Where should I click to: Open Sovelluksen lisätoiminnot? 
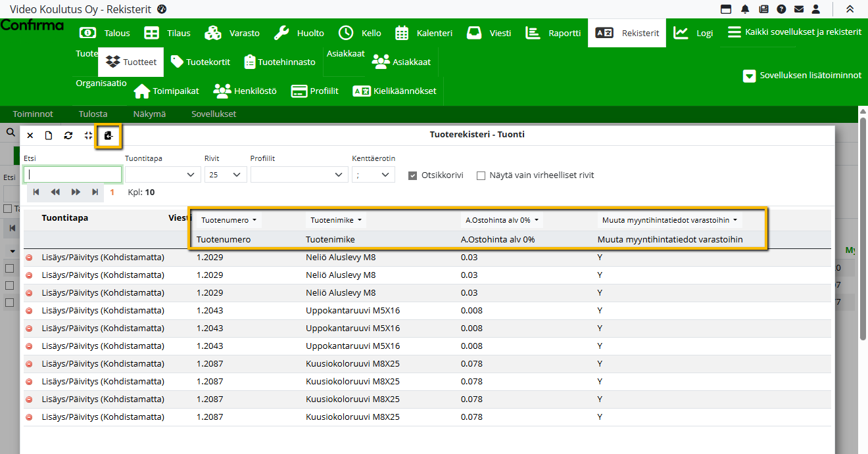[802, 76]
